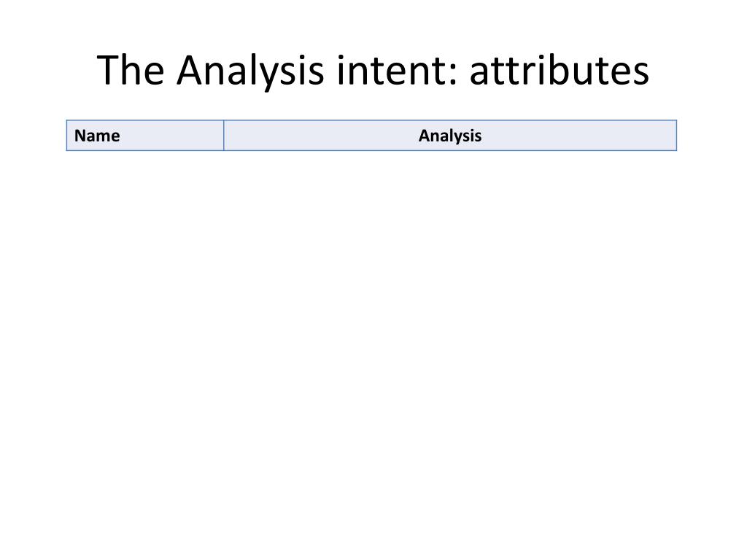
Task: Click empty space left of "Analysis" label in its cell
Action: (320, 136)
